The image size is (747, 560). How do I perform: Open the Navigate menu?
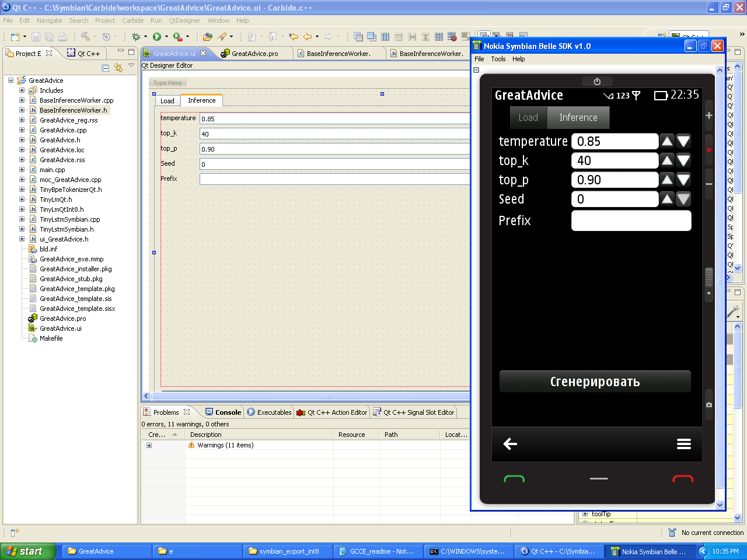tap(49, 20)
